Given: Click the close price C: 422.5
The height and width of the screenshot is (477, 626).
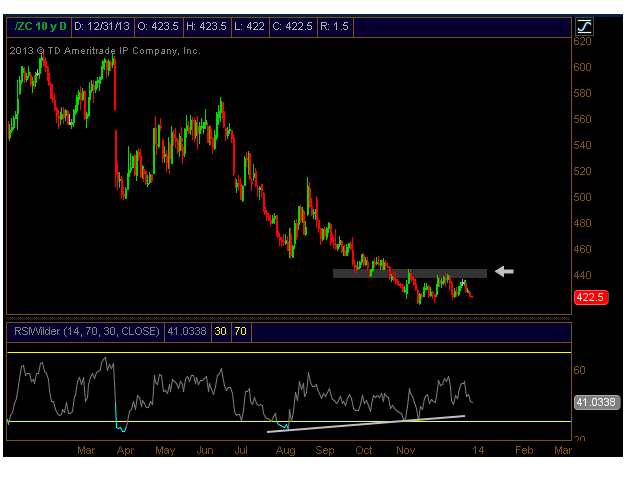Looking at the screenshot, I should click(292, 27).
